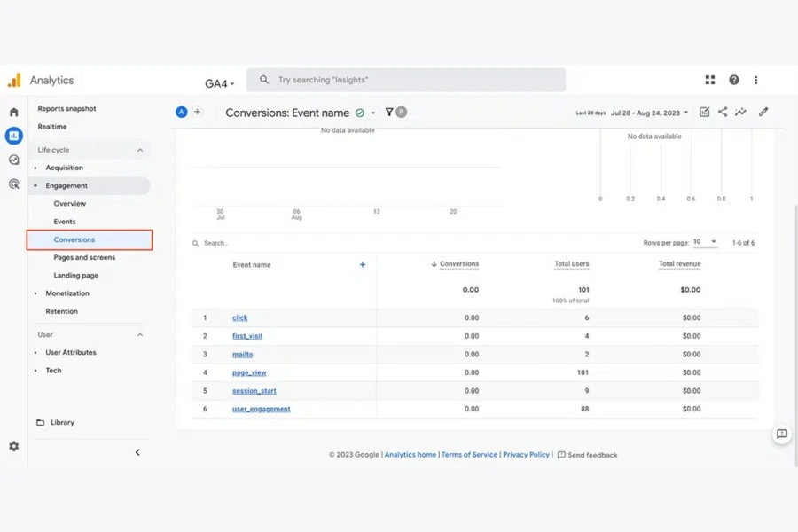Open Analytics help

[x=733, y=80]
